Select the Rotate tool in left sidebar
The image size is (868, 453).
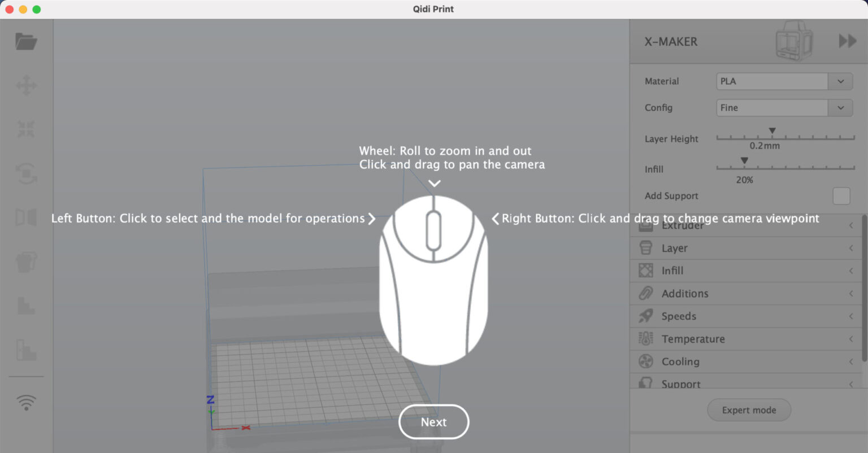click(26, 173)
